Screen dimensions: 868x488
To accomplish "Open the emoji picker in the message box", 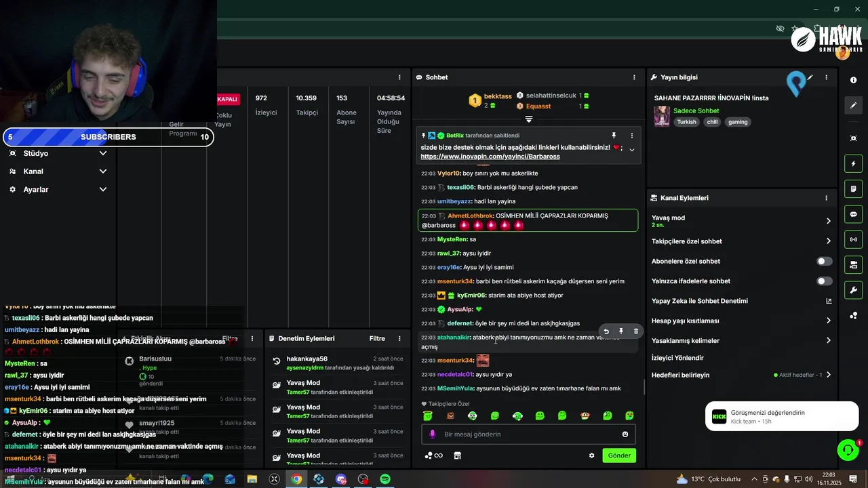I will coord(625,434).
